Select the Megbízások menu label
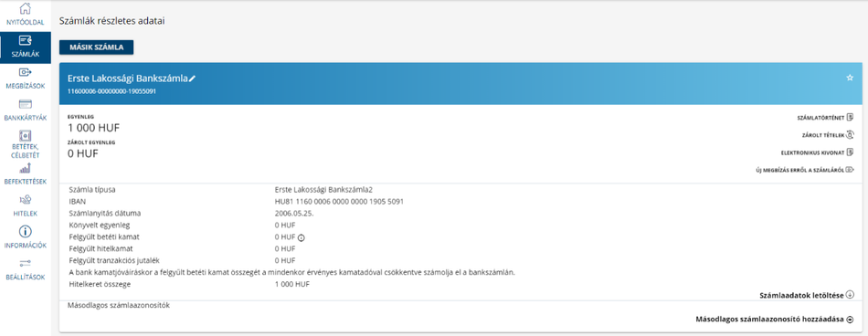Screen dimensions: 868x336 click(x=25, y=86)
